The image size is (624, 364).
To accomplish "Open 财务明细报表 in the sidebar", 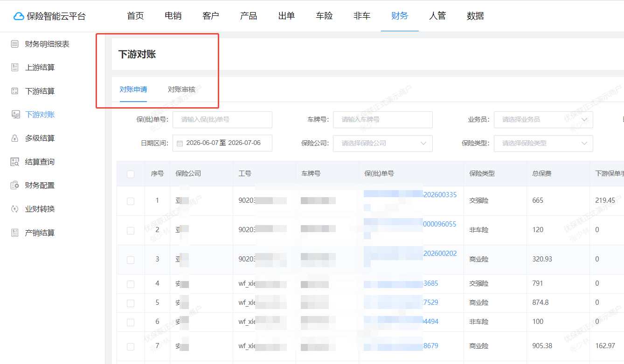I will click(x=47, y=44).
